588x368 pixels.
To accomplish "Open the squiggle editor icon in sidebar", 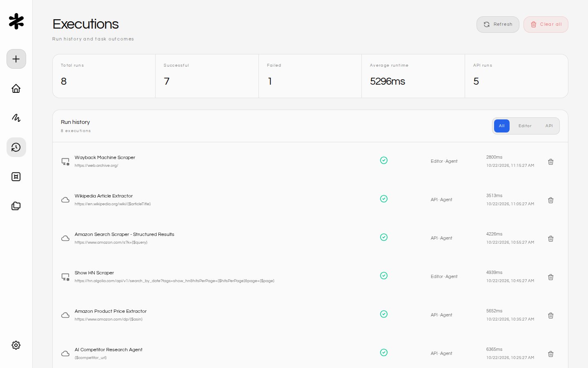I will (16, 118).
